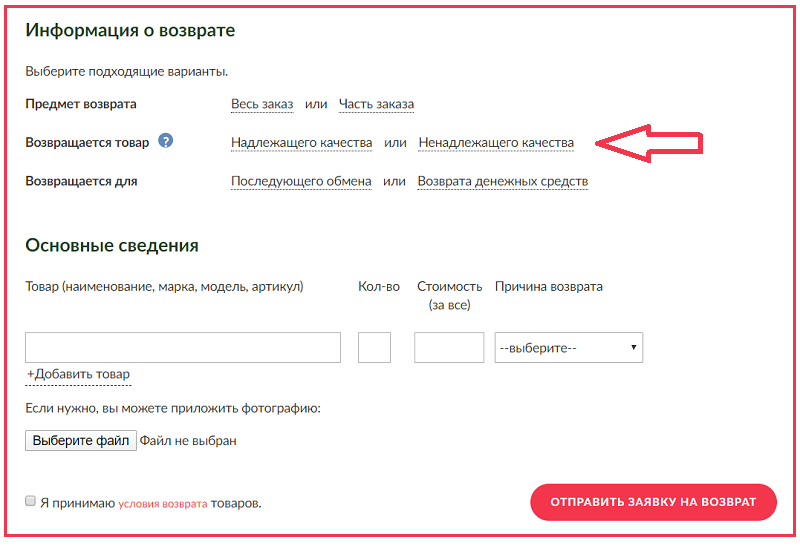Select the Выберите подходящие варианты text
This screenshot has height=546, width=800.
click(x=127, y=71)
